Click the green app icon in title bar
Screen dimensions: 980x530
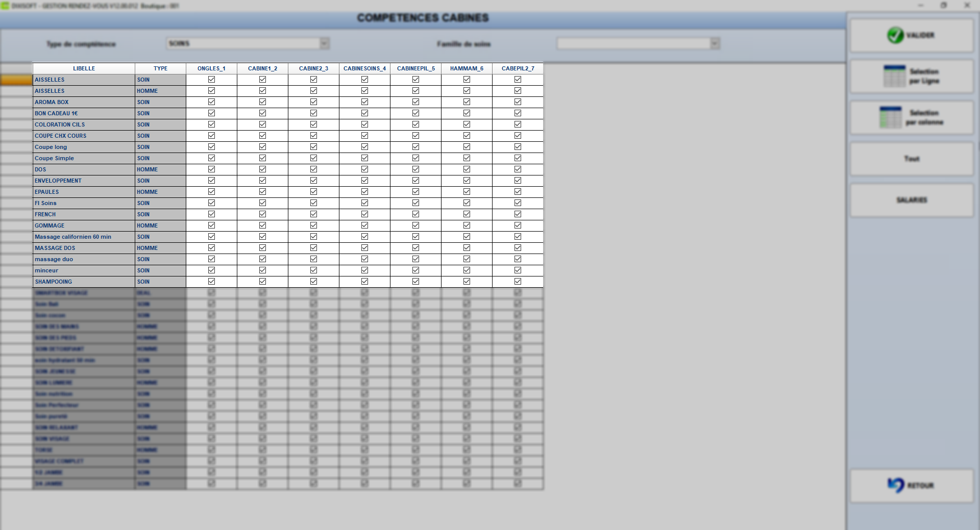coord(5,6)
